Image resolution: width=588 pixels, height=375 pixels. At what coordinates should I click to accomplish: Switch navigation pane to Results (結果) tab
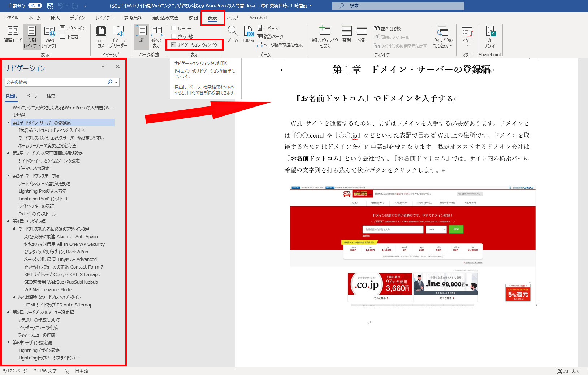(x=51, y=96)
